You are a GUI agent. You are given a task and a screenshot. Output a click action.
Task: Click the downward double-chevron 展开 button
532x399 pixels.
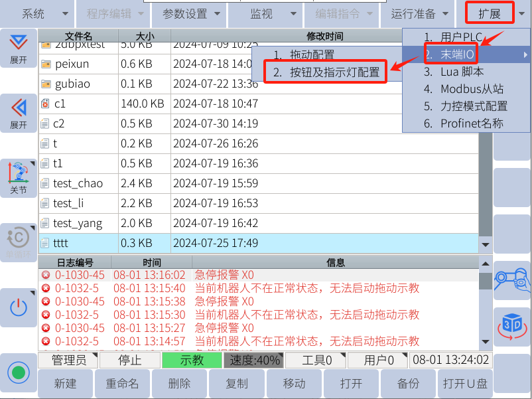tap(18, 47)
